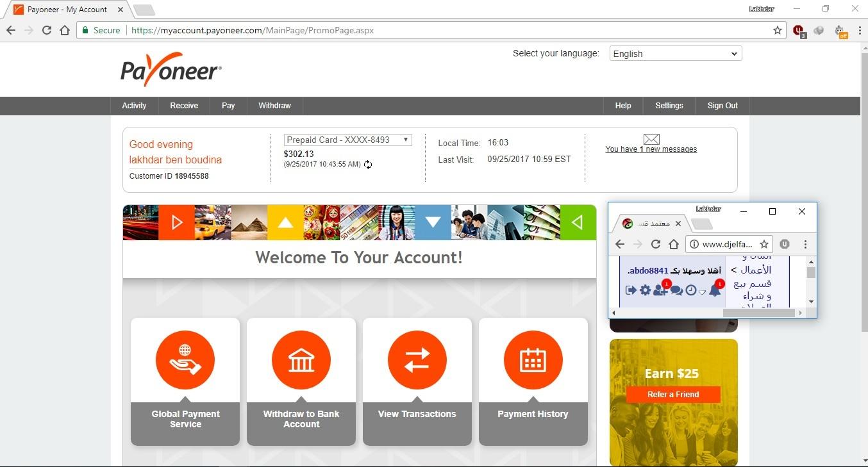Click the Global Payment Service hand-globe icon
Viewport: 868px width, 467px height.
click(x=185, y=360)
